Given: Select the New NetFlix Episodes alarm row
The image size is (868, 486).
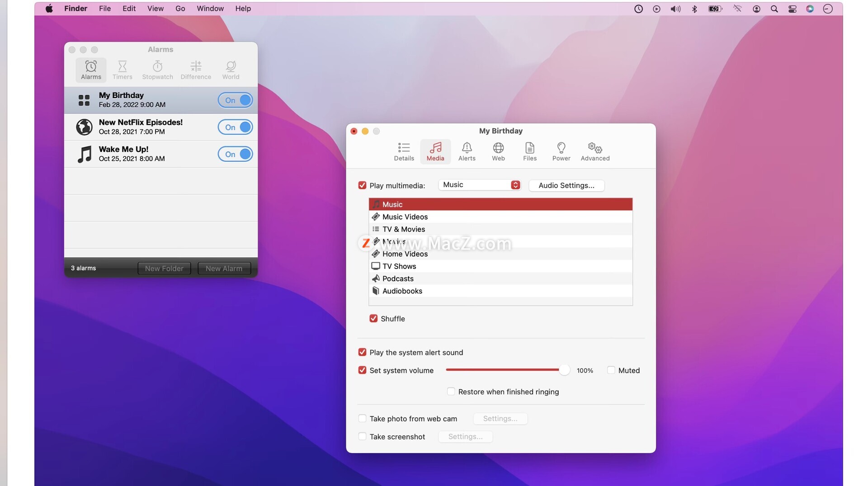Looking at the screenshot, I should tap(161, 127).
